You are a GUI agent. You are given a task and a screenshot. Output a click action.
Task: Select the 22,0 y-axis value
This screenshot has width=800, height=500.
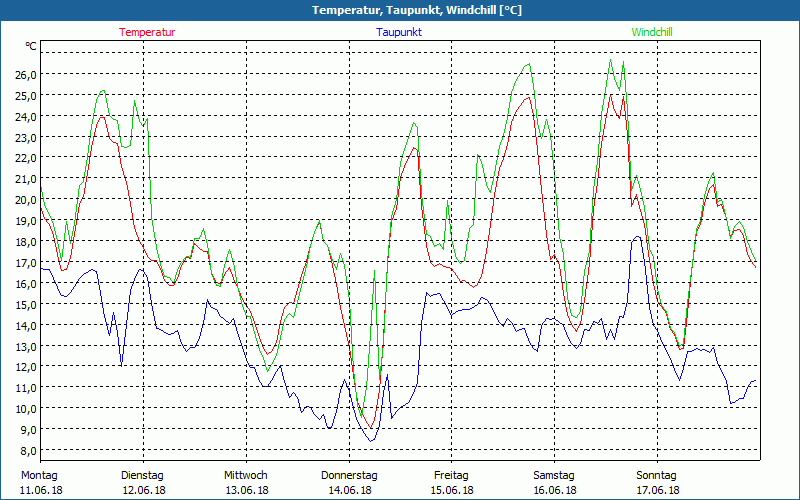point(26,158)
